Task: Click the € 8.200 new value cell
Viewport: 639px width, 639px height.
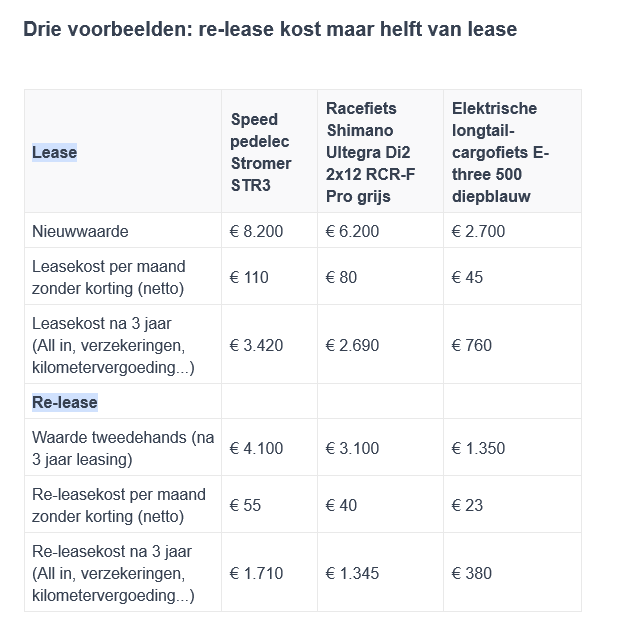Action: [x=256, y=231]
